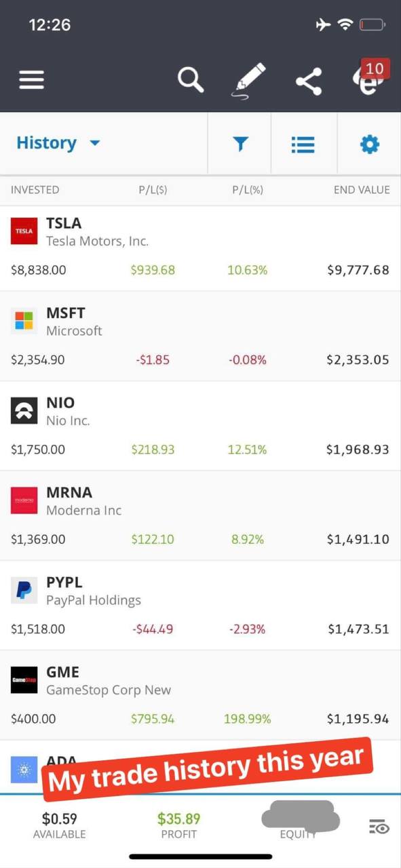Sort by INVESTED column header
The height and width of the screenshot is (868, 401).
(x=35, y=190)
